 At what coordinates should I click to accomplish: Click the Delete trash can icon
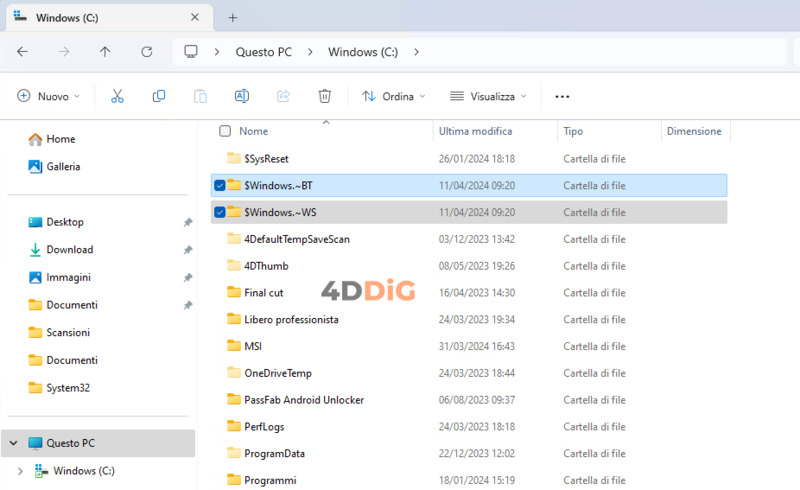coord(324,96)
